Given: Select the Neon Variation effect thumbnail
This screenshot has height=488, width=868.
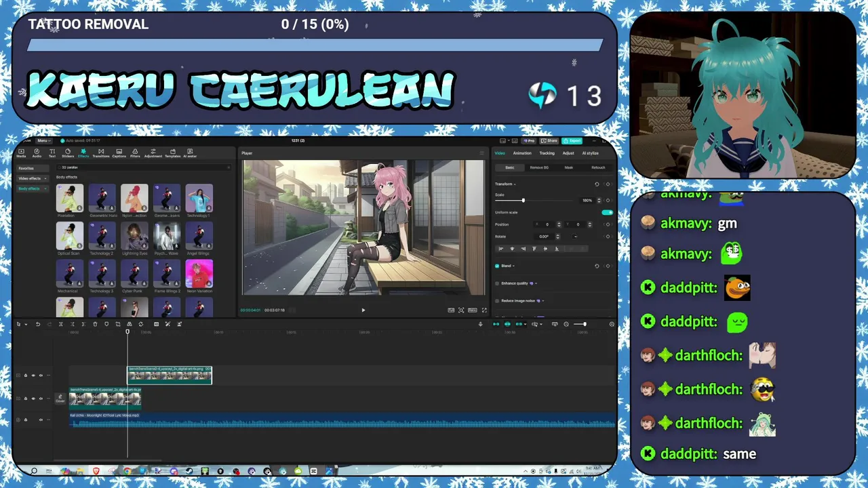Looking at the screenshot, I should point(199,273).
